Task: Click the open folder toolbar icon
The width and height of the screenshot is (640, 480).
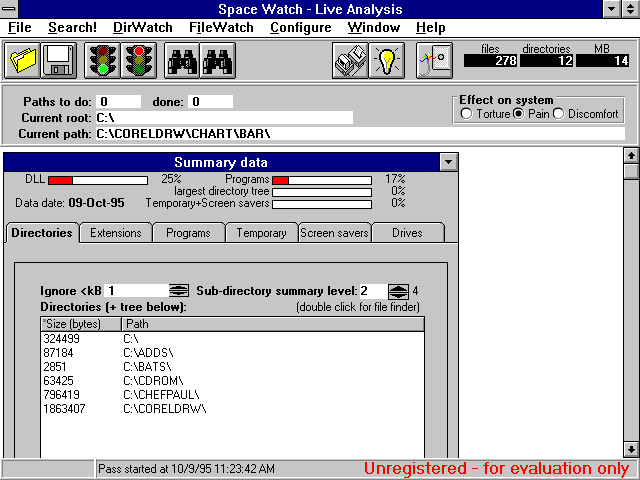Action: [x=23, y=61]
